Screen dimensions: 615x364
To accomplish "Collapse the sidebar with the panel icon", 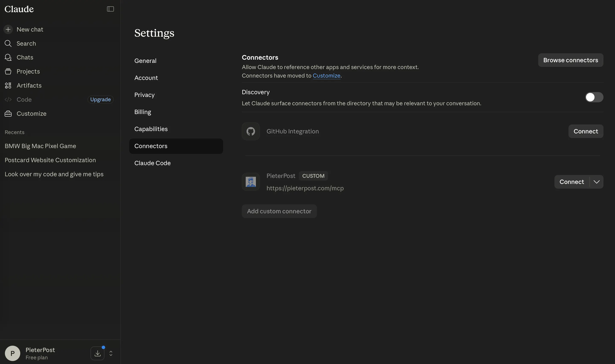I will pyautogui.click(x=110, y=9).
